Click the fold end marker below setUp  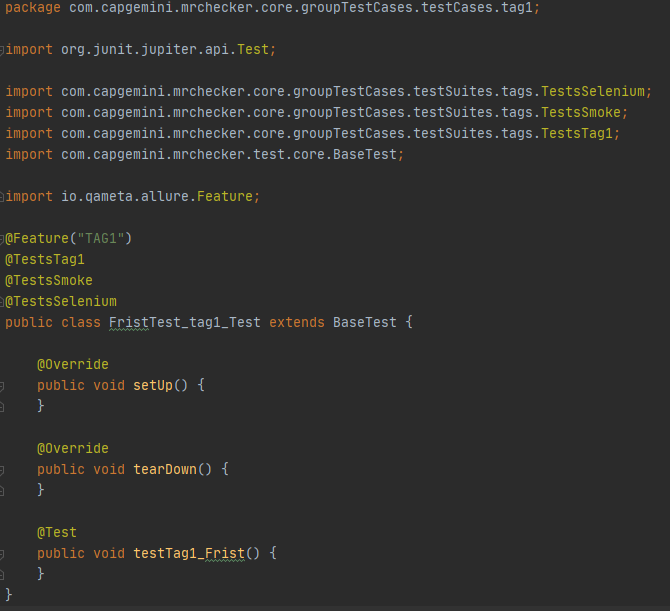[3, 406]
